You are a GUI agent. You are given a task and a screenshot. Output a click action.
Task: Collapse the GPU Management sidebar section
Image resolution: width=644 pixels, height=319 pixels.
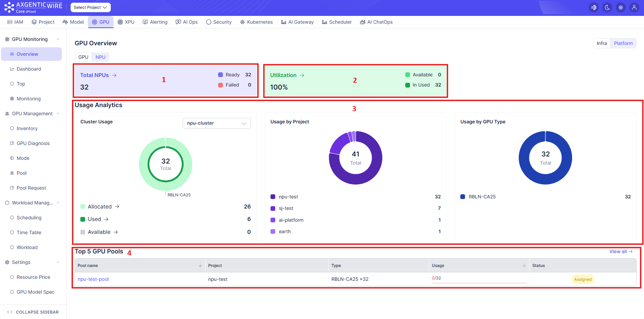(x=58, y=114)
